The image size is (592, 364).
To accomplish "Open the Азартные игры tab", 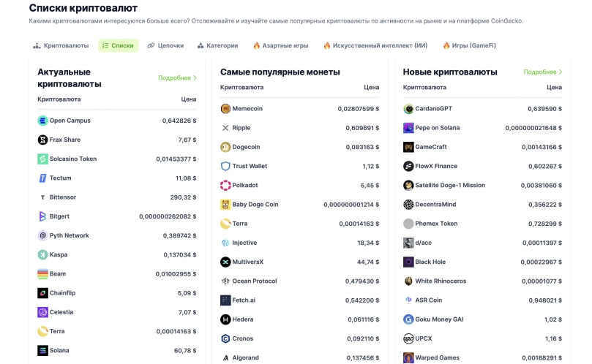I will pos(280,45).
